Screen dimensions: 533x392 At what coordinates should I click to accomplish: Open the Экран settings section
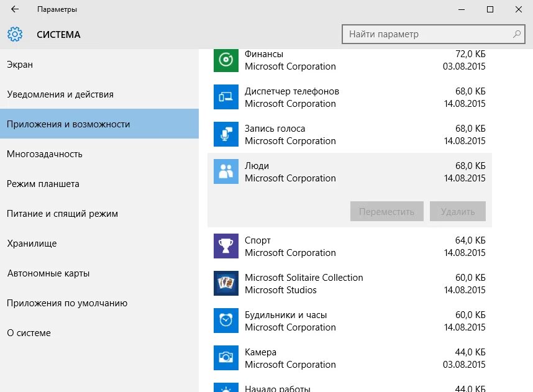[x=20, y=65]
